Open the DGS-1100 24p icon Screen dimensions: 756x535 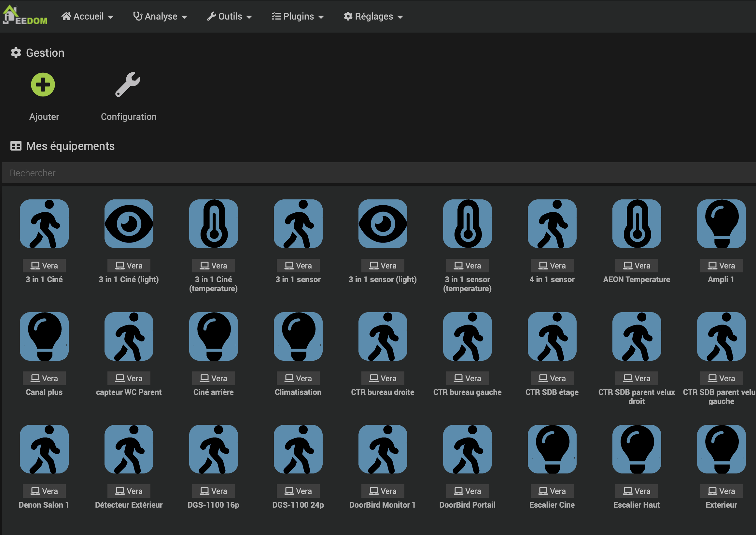[x=298, y=449]
